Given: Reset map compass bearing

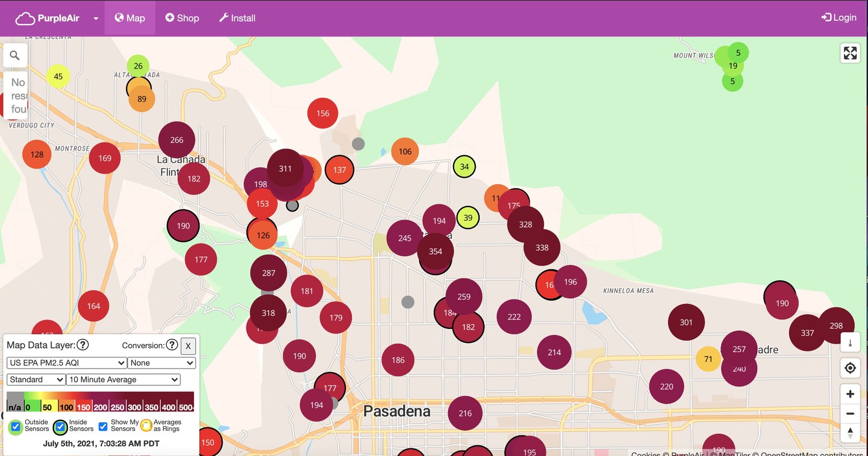Looking at the screenshot, I should pyautogui.click(x=850, y=433).
